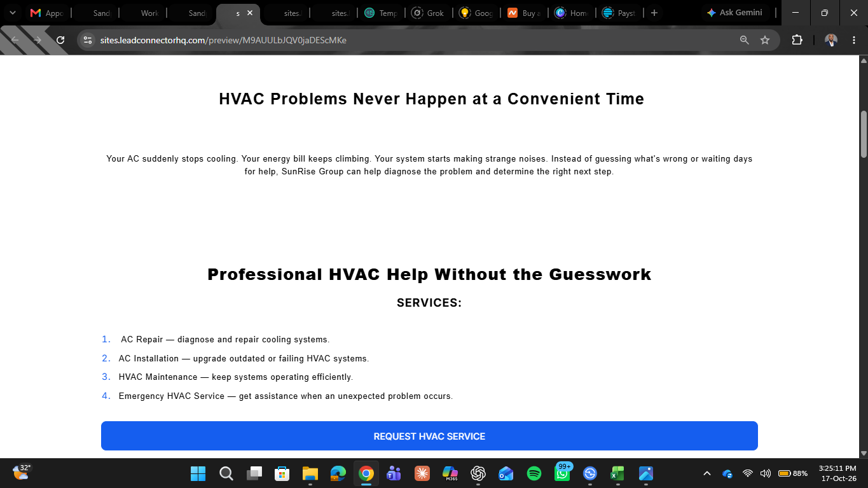The width and height of the screenshot is (868, 488).
Task: Click 'HVAC Problems Never Happen' heading
Action: [x=432, y=99]
